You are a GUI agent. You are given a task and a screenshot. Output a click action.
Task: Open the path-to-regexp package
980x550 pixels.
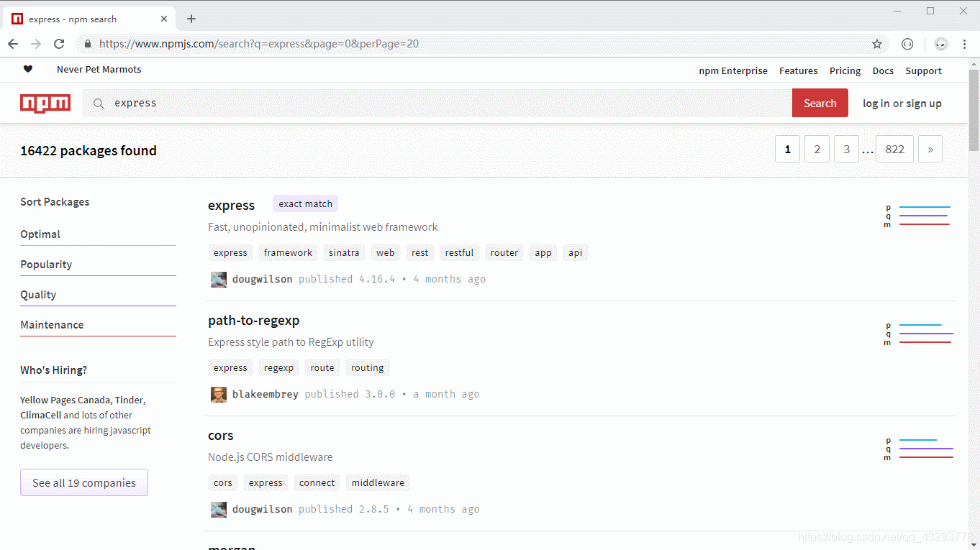(x=253, y=320)
